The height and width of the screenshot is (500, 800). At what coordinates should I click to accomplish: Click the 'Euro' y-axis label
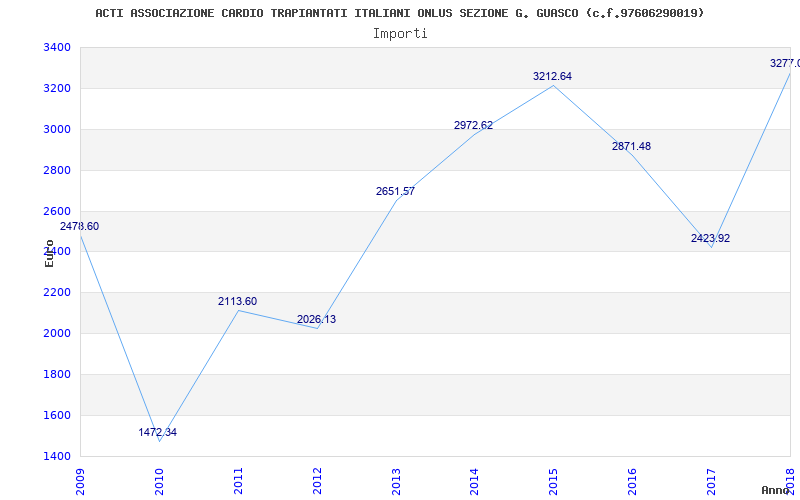click(x=49, y=254)
